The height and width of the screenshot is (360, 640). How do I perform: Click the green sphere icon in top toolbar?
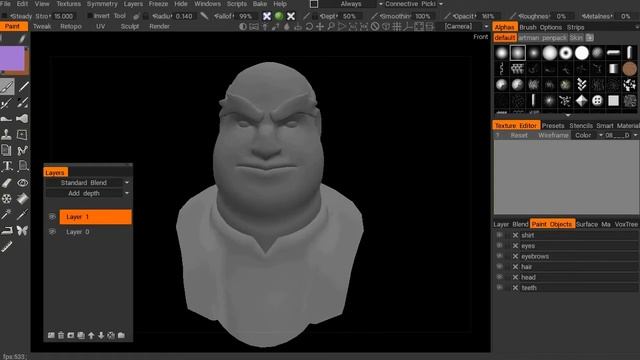pos(279,16)
